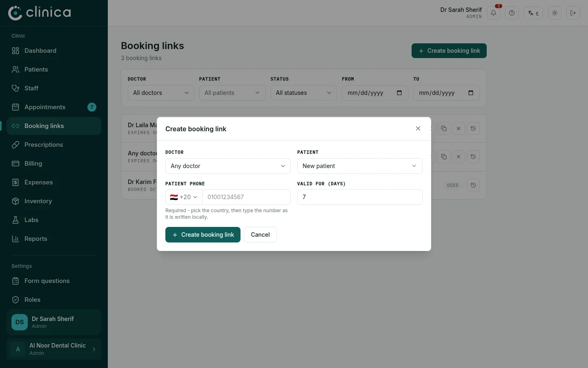This screenshot has height=368, width=588.
Task: Open Form questions settings
Action: 54,281
